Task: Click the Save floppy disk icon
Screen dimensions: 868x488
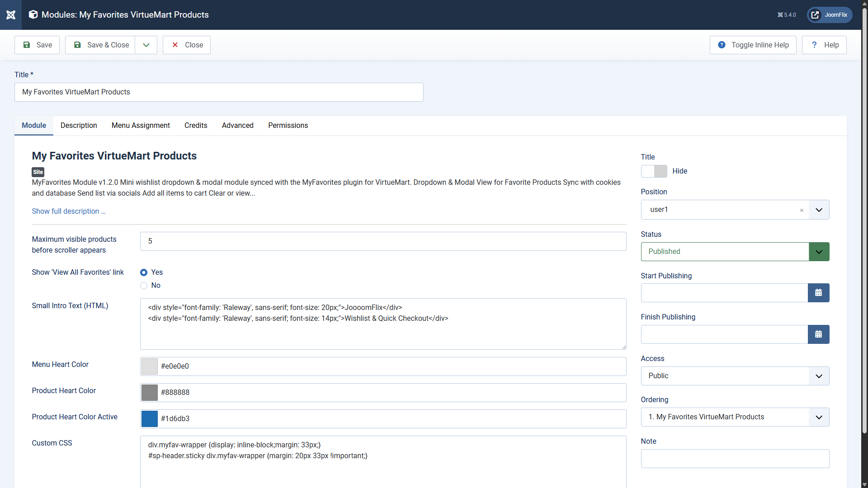Action: pos(27,45)
